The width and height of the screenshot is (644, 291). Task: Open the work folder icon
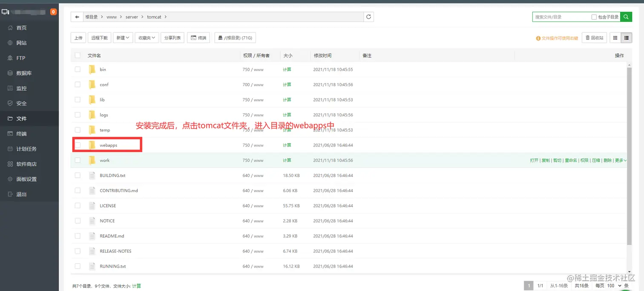(92, 160)
